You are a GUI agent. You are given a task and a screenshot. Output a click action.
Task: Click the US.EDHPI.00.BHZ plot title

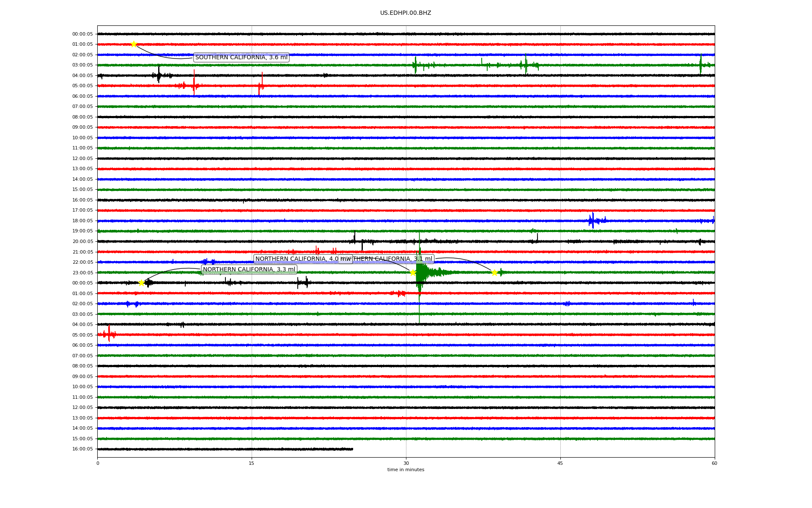click(x=405, y=13)
